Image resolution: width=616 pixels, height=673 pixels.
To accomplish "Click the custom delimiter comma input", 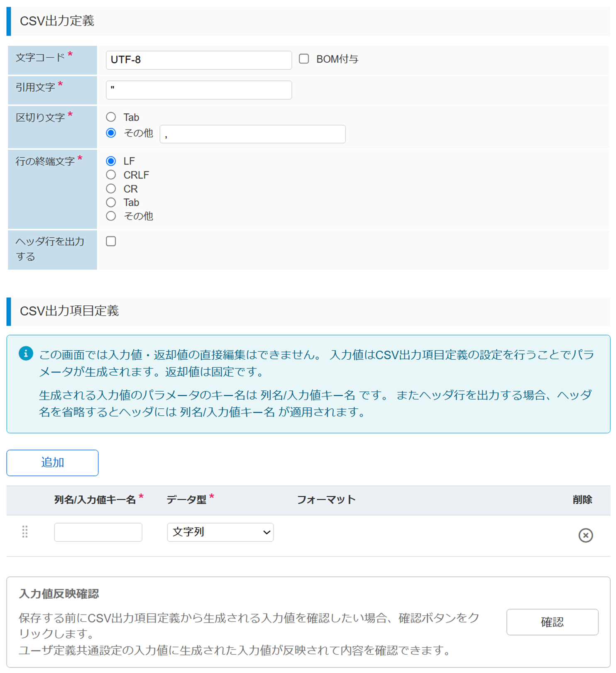I will (x=252, y=134).
